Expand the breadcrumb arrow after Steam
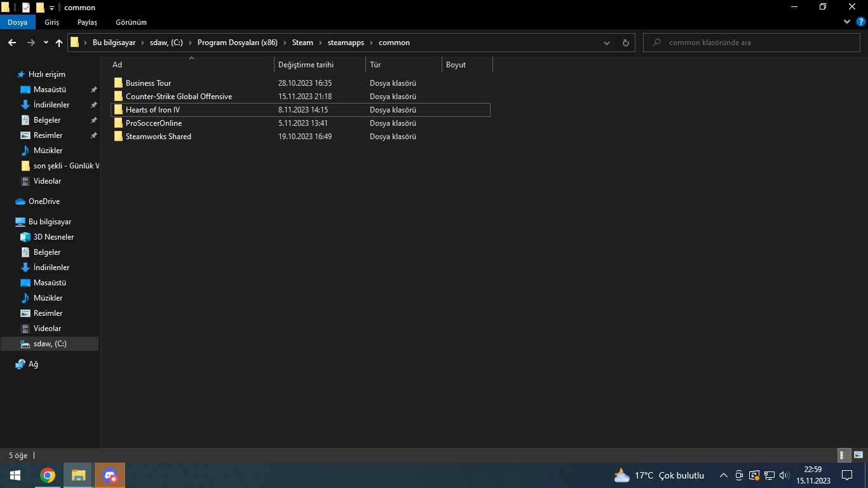 pos(320,43)
